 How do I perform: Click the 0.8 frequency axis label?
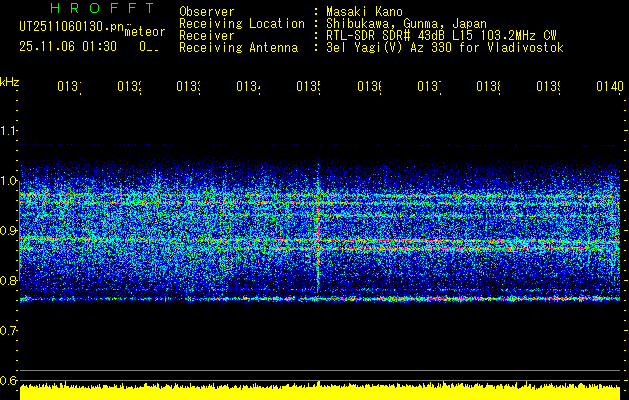pyautogui.click(x=9, y=281)
